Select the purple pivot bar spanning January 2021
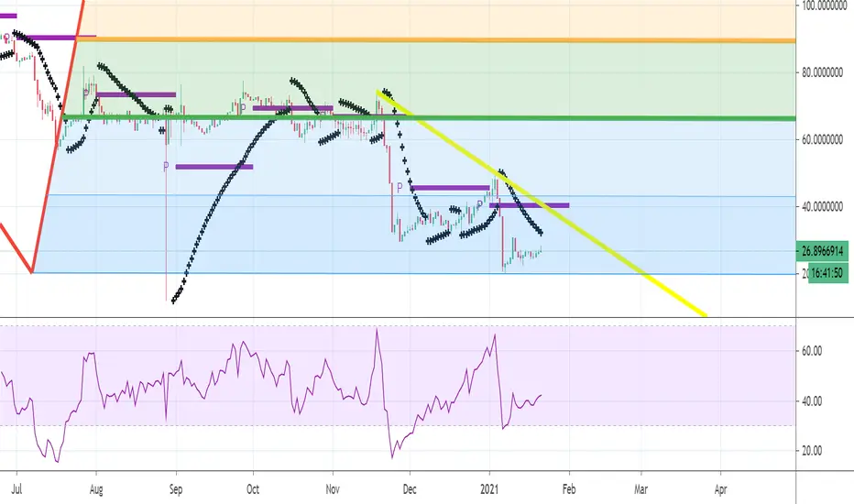 (530, 205)
